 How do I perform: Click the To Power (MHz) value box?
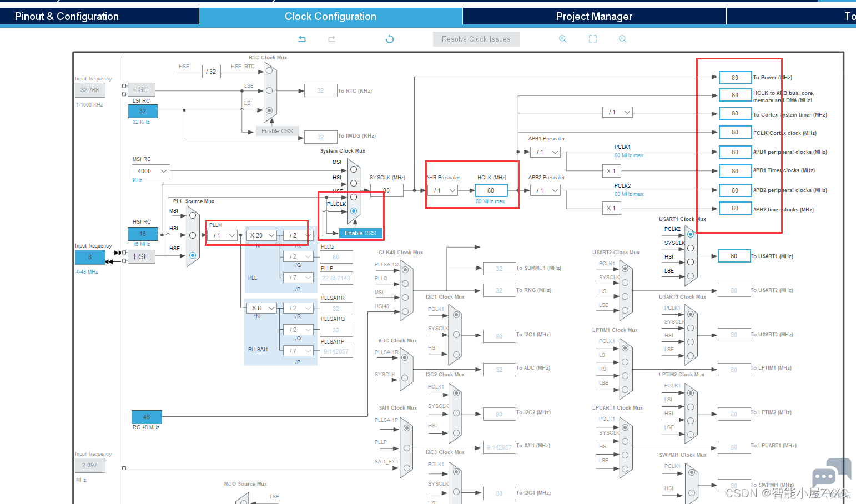point(735,78)
